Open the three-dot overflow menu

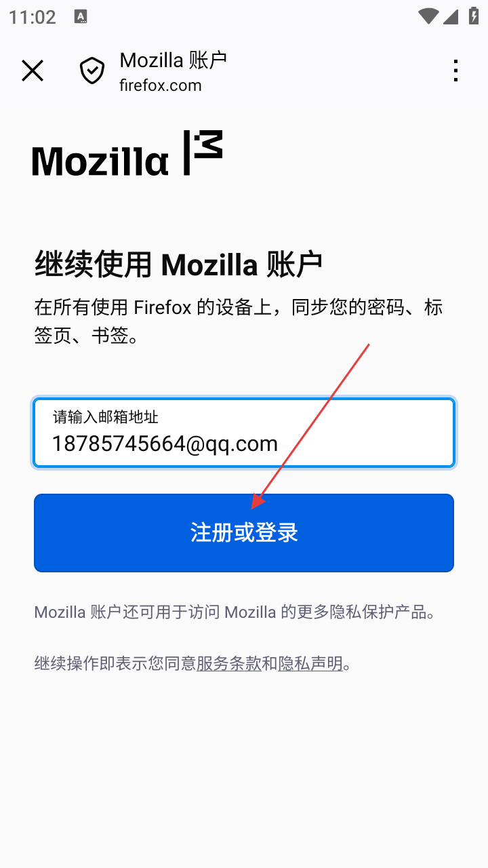pos(455,71)
